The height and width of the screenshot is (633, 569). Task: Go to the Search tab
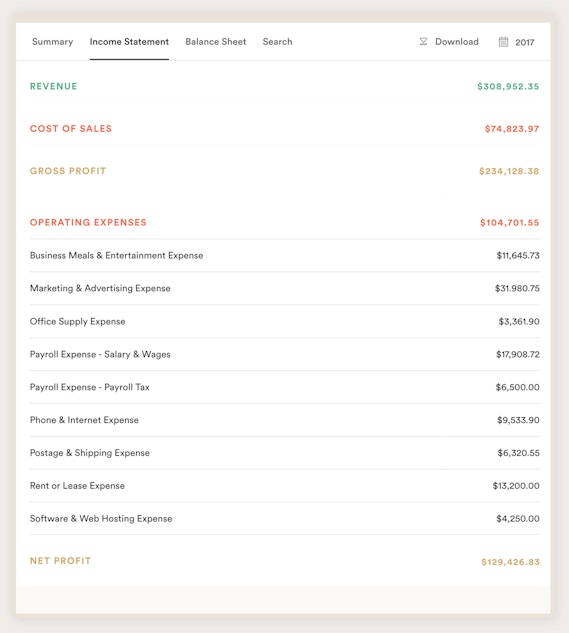coord(277,42)
